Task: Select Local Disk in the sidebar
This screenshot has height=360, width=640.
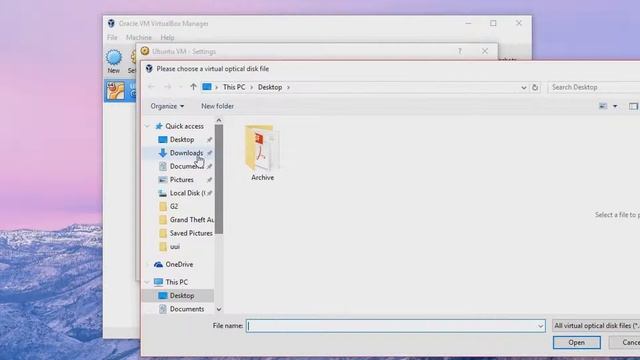Action: 187,193
